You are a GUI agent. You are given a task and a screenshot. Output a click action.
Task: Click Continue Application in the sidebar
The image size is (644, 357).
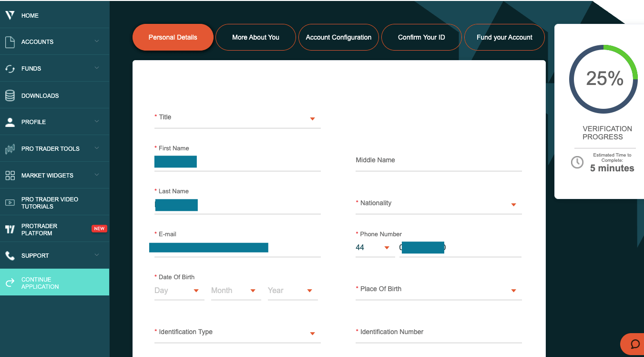tap(54, 282)
